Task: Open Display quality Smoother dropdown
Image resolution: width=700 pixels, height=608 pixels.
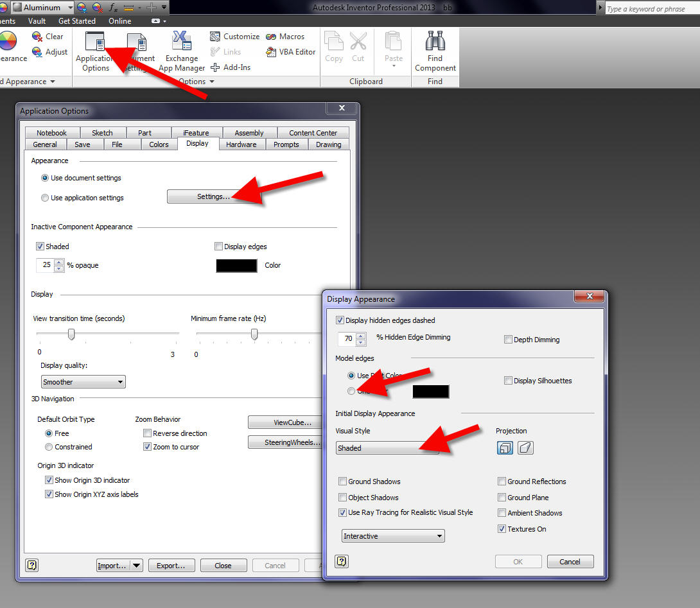Action: point(83,381)
